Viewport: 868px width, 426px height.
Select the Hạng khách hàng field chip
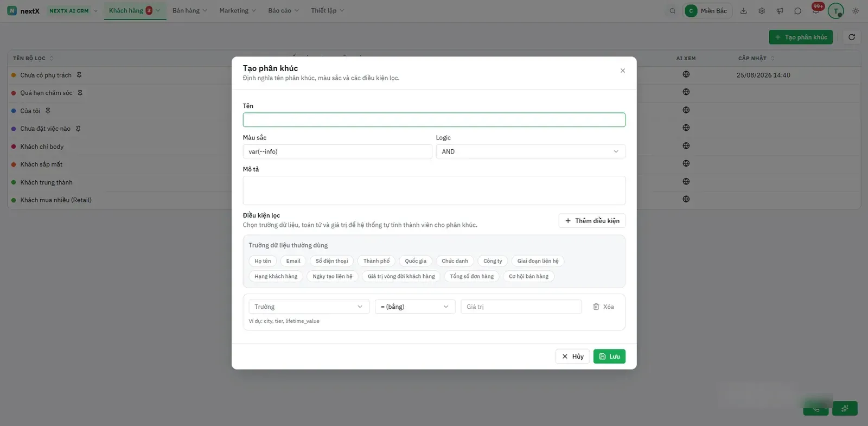coord(276,276)
